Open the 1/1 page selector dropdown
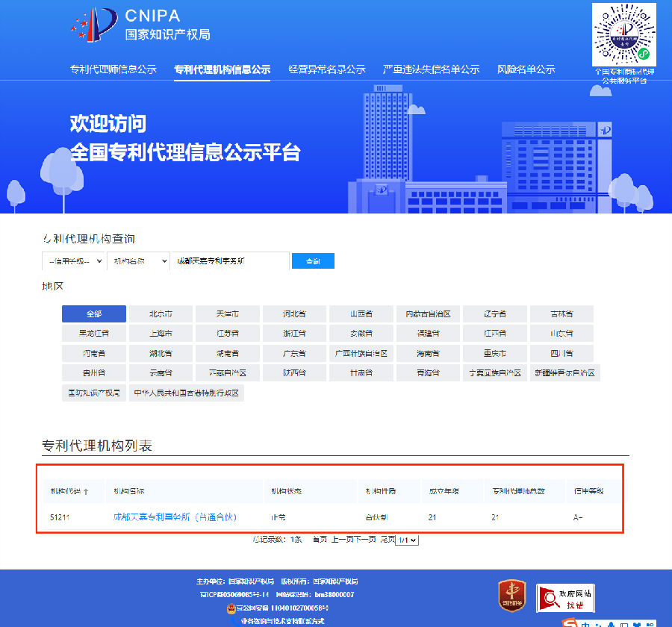Screen dimensions: 672x627 pos(407,540)
